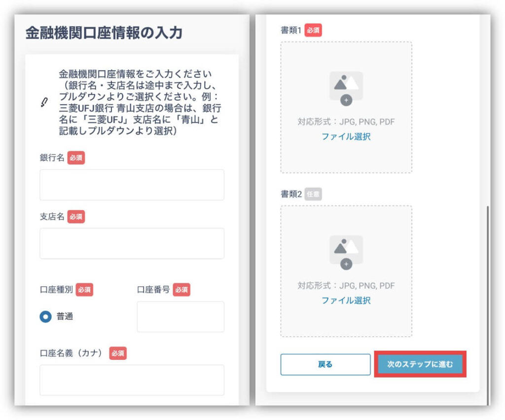505x420 pixels.
Task: Select the 普通 account type radio button
Action: (x=46, y=317)
